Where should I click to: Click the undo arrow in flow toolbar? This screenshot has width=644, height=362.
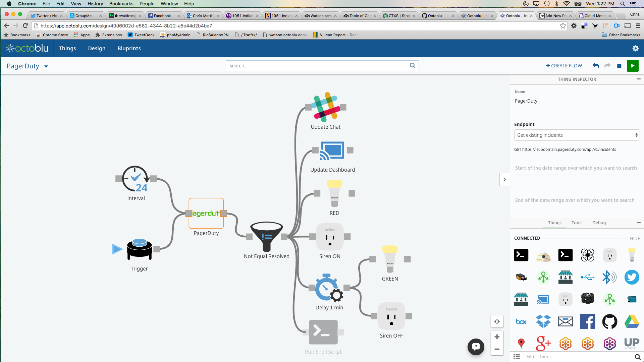pyautogui.click(x=596, y=66)
